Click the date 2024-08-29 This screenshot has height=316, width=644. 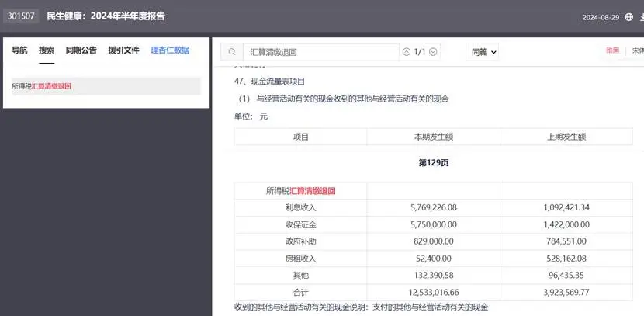[x=601, y=18]
